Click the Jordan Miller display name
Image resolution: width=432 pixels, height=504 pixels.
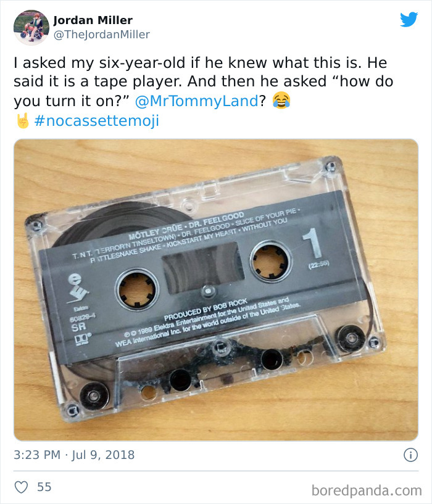93,20
